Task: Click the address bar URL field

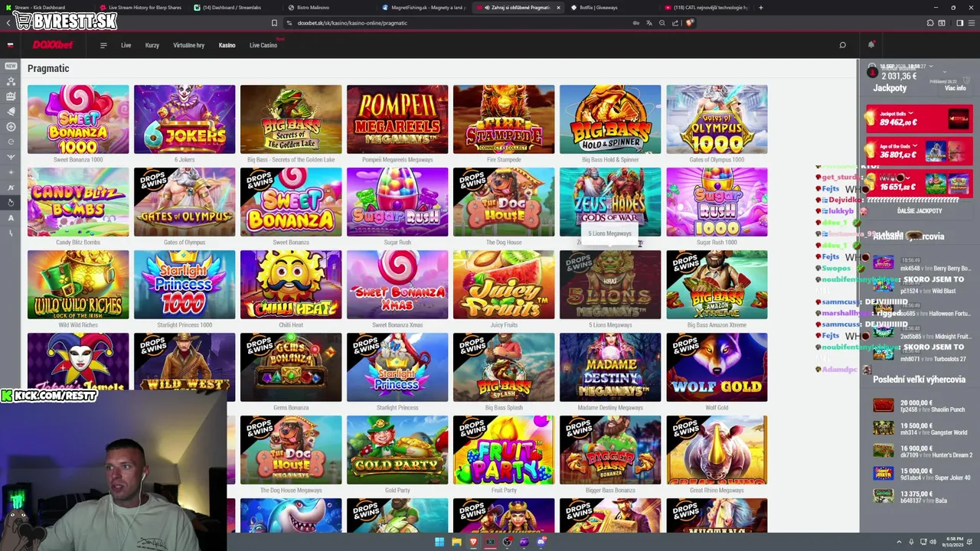Action: (x=459, y=23)
